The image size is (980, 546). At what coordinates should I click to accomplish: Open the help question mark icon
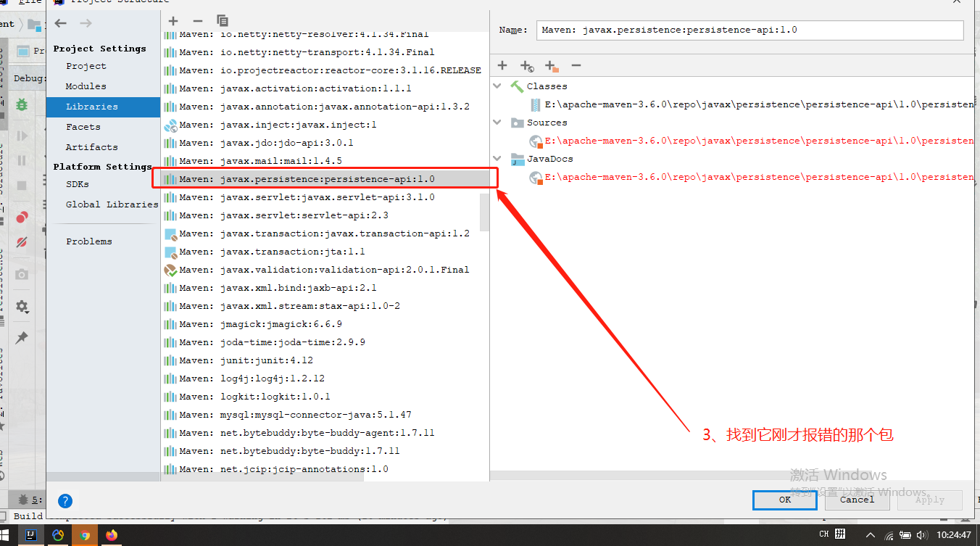coord(65,501)
